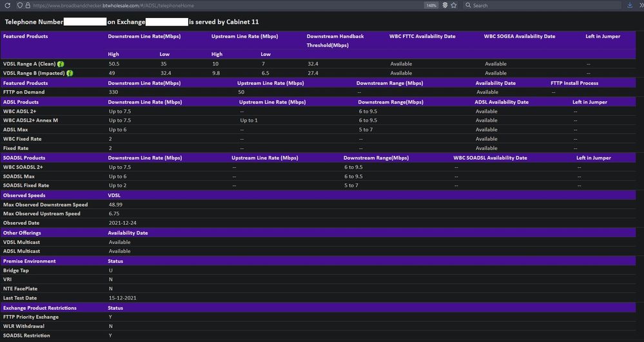Click the 'ADSL Max' row label
This screenshot has width=644, height=342.
click(x=15, y=129)
